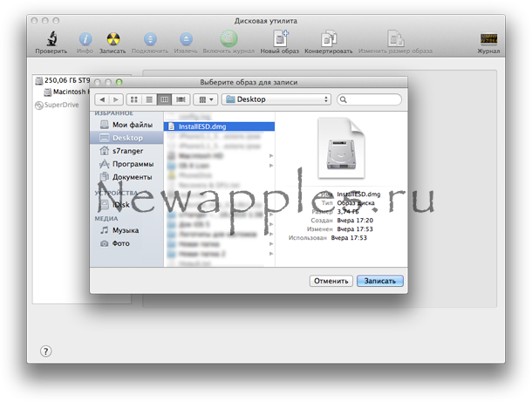Click the search field in the dialog
The image size is (532, 402).
tap(369, 99)
